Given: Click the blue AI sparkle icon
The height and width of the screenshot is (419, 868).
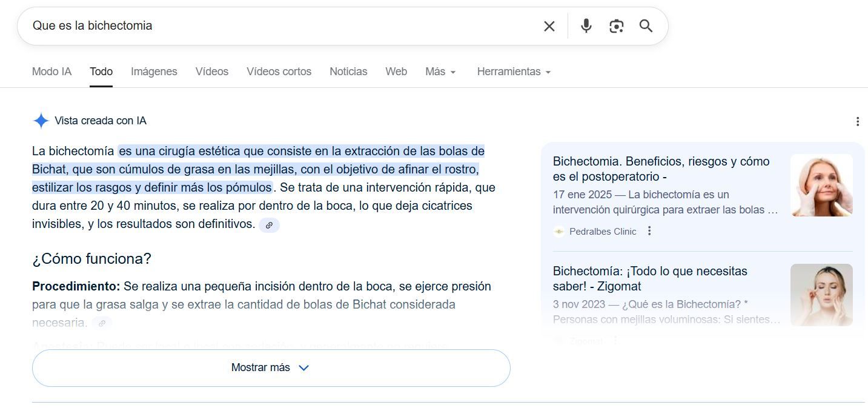Looking at the screenshot, I should point(41,121).
